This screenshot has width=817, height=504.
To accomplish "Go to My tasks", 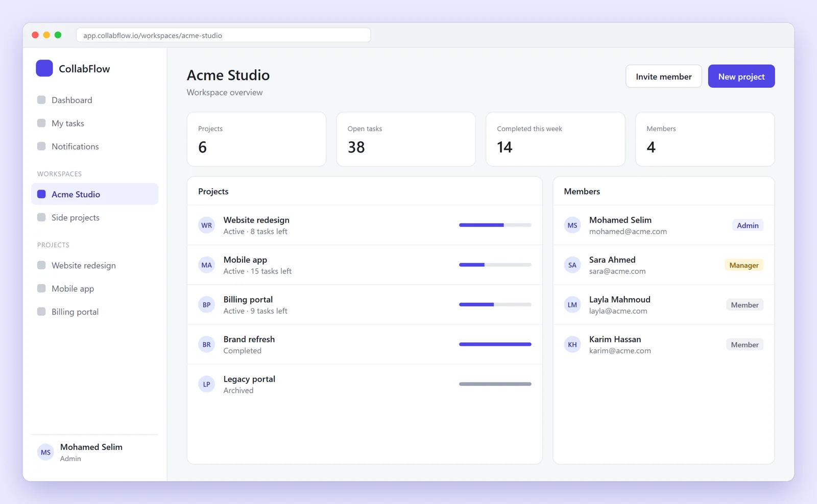I will coord(94,123).
